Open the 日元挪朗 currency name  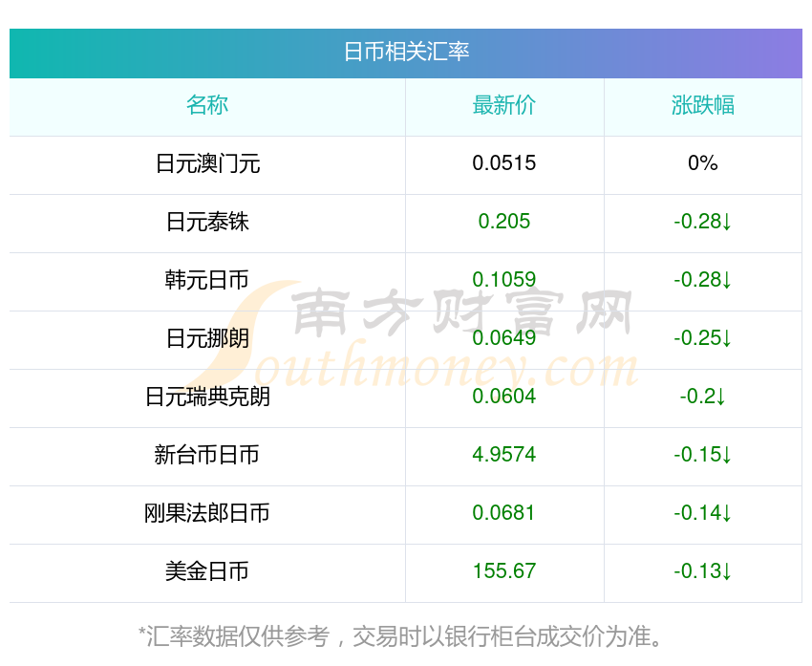click(x=207, y=338)
